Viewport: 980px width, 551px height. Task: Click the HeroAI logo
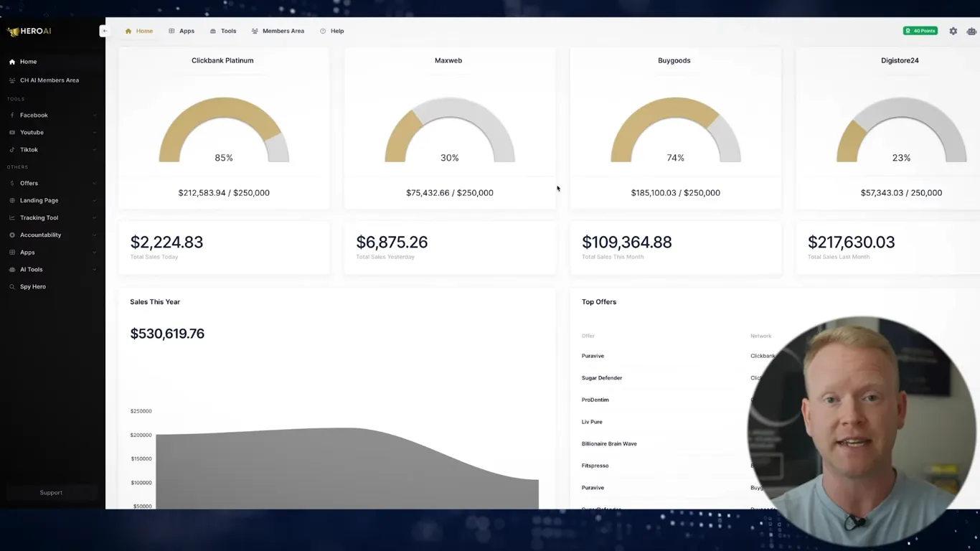[x=29, y=32]
